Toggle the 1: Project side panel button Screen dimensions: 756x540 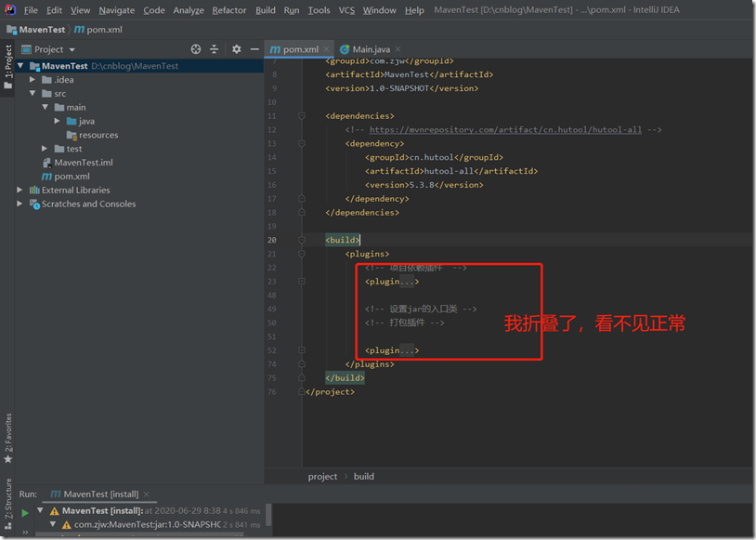point(8,66)
